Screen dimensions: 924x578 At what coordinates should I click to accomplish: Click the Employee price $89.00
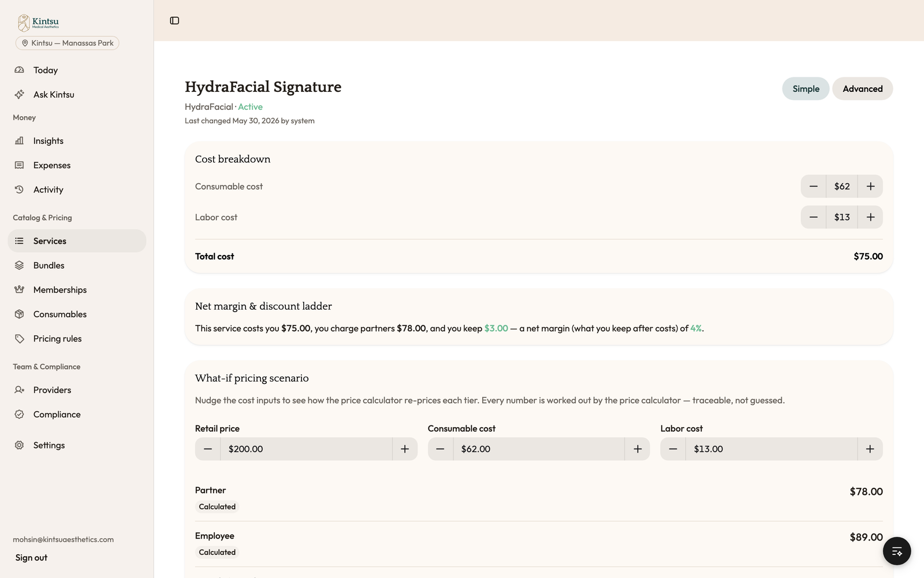[x=866, y=537]
